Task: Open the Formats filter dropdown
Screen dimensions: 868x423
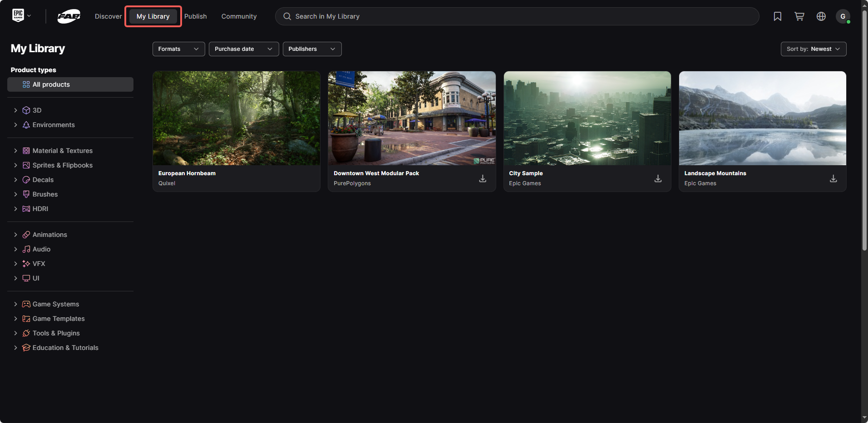Action: coord(178,49)
